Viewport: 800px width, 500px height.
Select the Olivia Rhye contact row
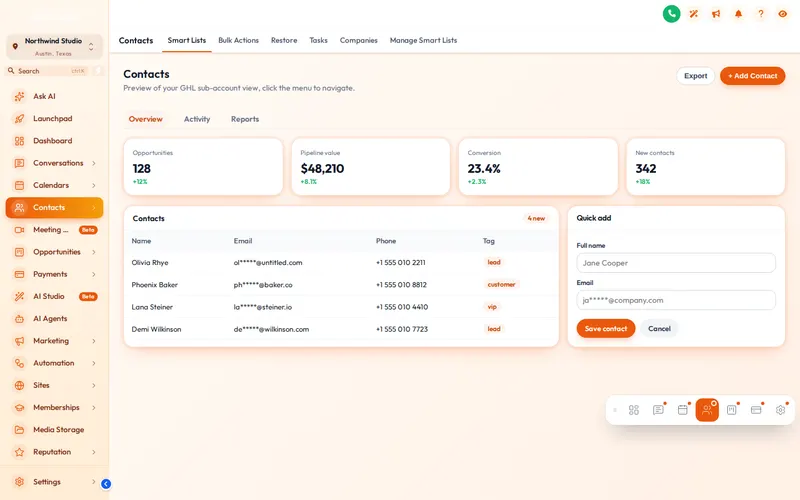pos(341,262)
